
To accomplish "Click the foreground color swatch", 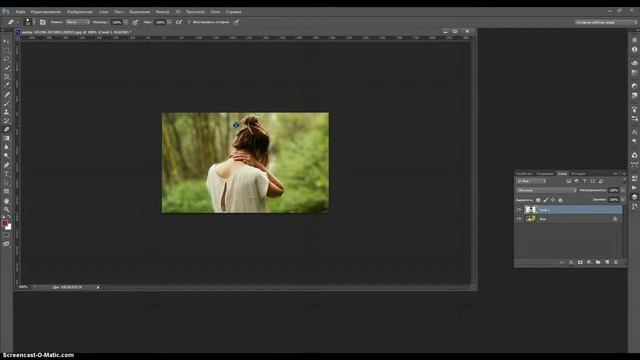I will coord(4,223).
